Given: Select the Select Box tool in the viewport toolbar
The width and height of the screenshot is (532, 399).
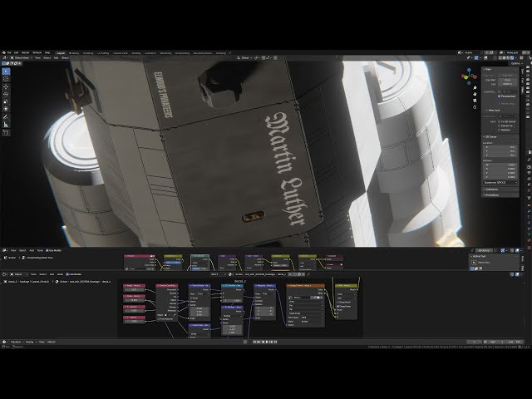Looking at the screenshot, I should (x=6, y=71).
